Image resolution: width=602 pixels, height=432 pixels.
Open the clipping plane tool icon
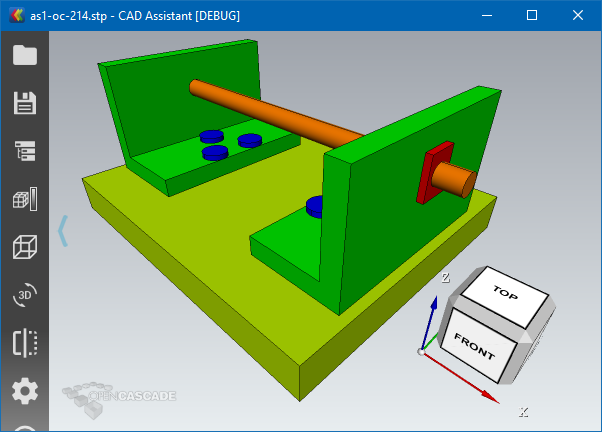coord(24,343)
